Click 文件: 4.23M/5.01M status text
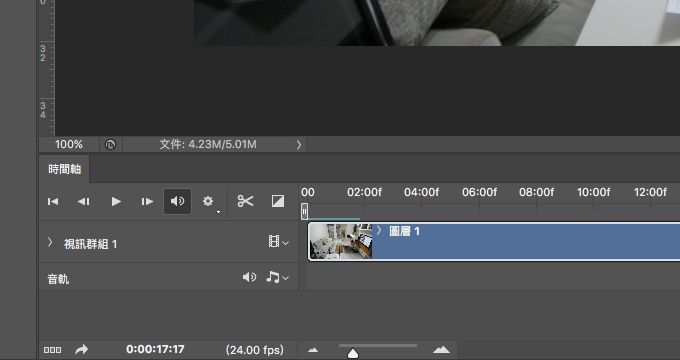The width and height of the screenshot is (680, 360). 208,144
